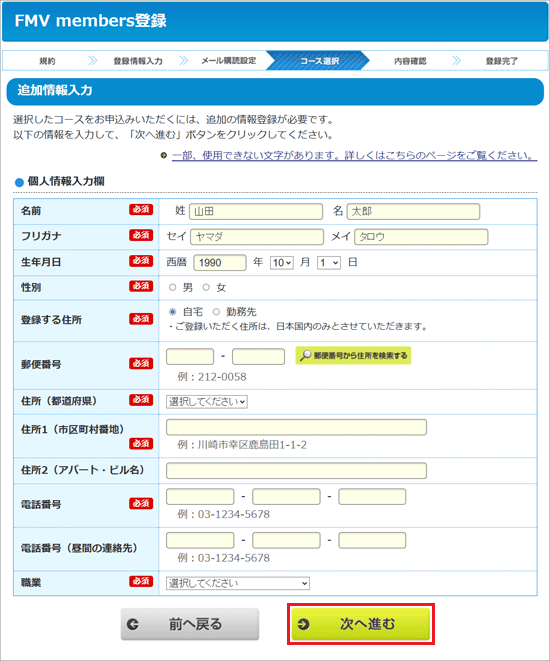Viewport: 550px width, 661px height.
Task: Click the right arrow icon on 次へ進む
Action: pos(303,624)
